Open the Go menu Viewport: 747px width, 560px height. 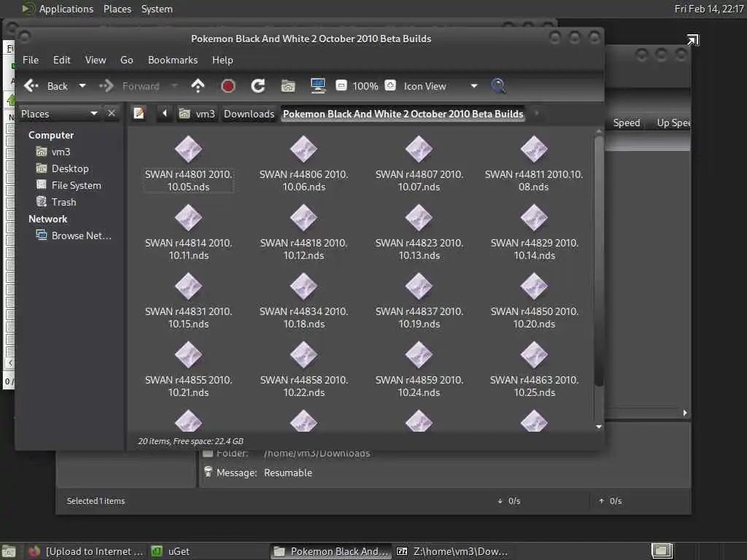tap(127, 60)
